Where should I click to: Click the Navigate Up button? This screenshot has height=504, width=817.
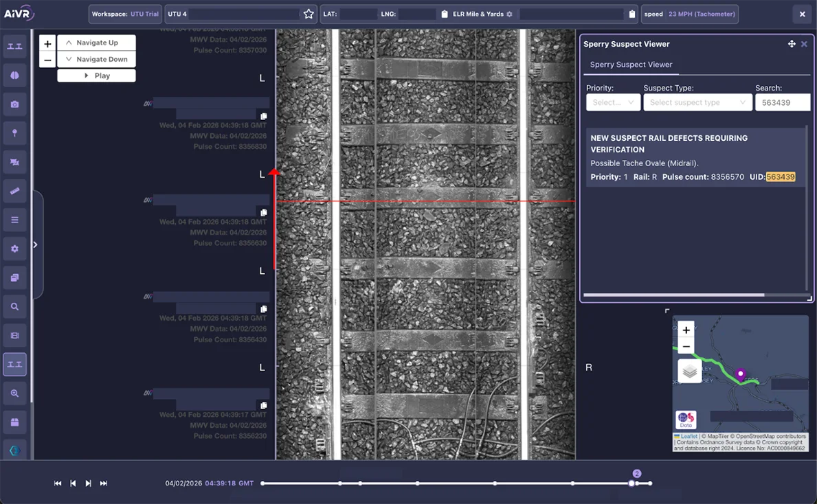pyautogui.click(x=96, y=43)
